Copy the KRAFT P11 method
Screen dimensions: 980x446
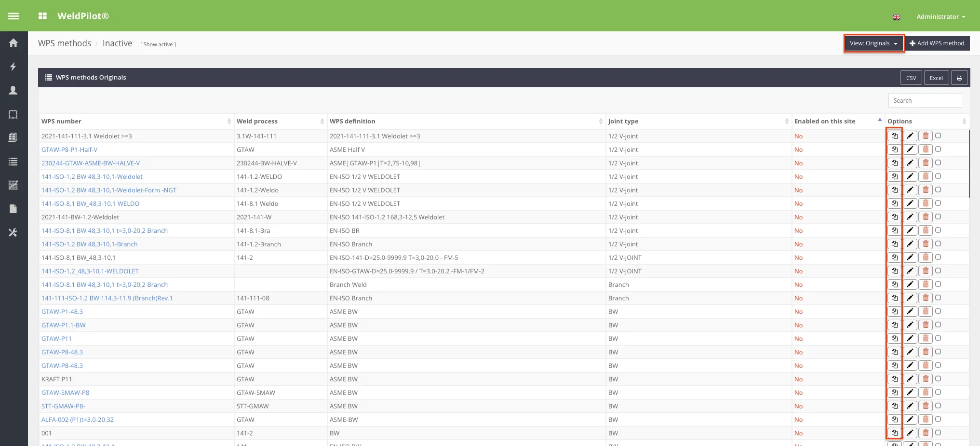[894, 379]
